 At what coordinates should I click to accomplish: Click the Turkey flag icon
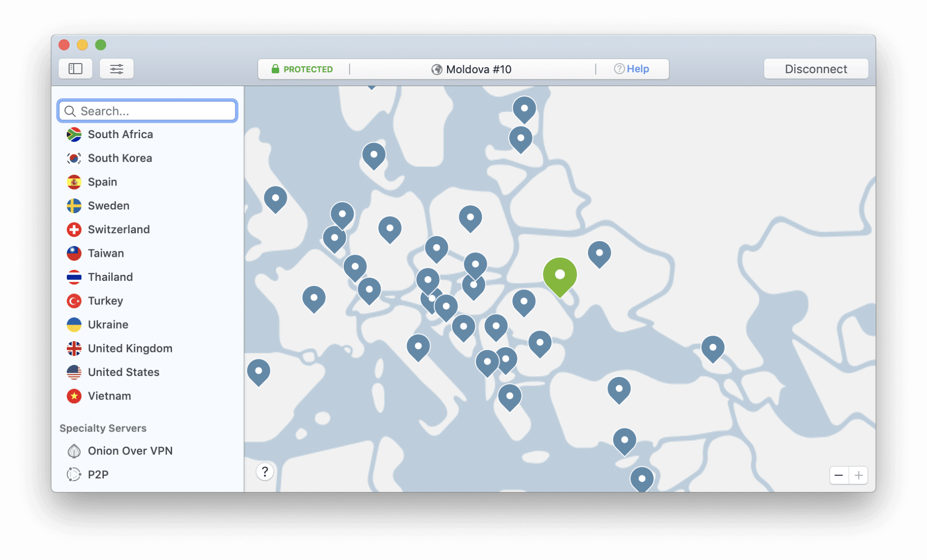click(x=74, y=301)
